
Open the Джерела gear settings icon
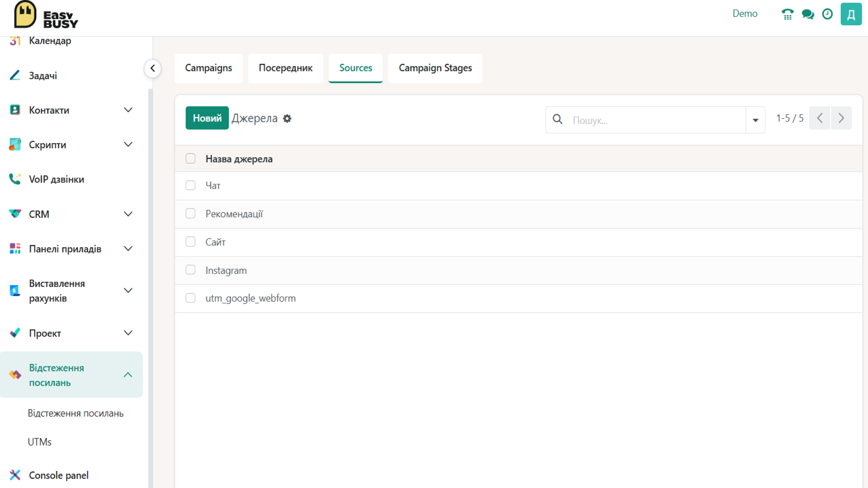(287, 118)
